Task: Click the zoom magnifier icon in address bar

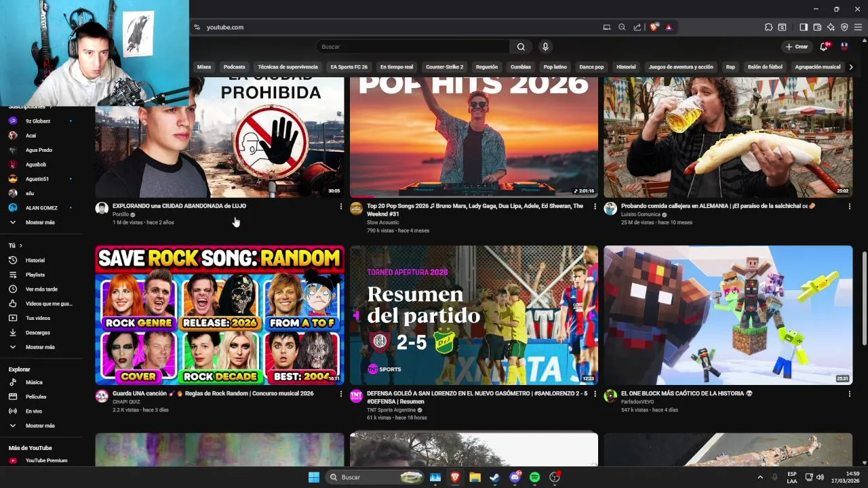Action: click(x=622, y=27)
